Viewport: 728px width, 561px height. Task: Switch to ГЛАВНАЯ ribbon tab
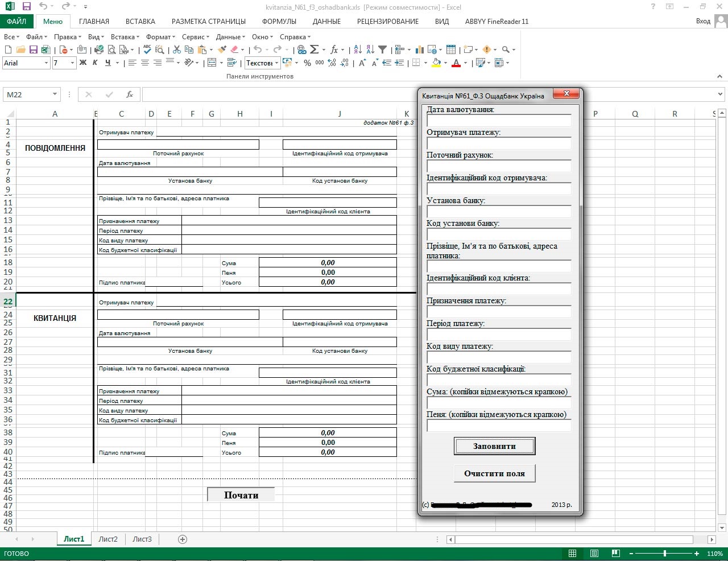pyautogui.click(x=94, y=21)
